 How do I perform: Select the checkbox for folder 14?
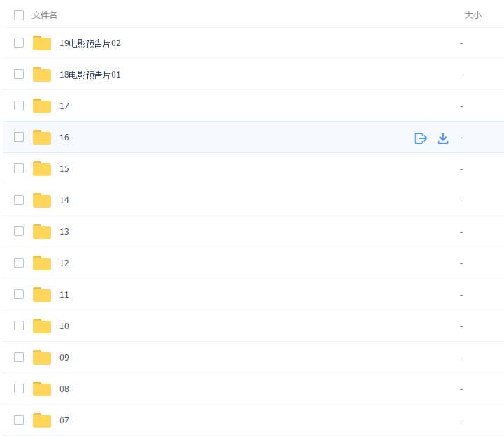19,200
